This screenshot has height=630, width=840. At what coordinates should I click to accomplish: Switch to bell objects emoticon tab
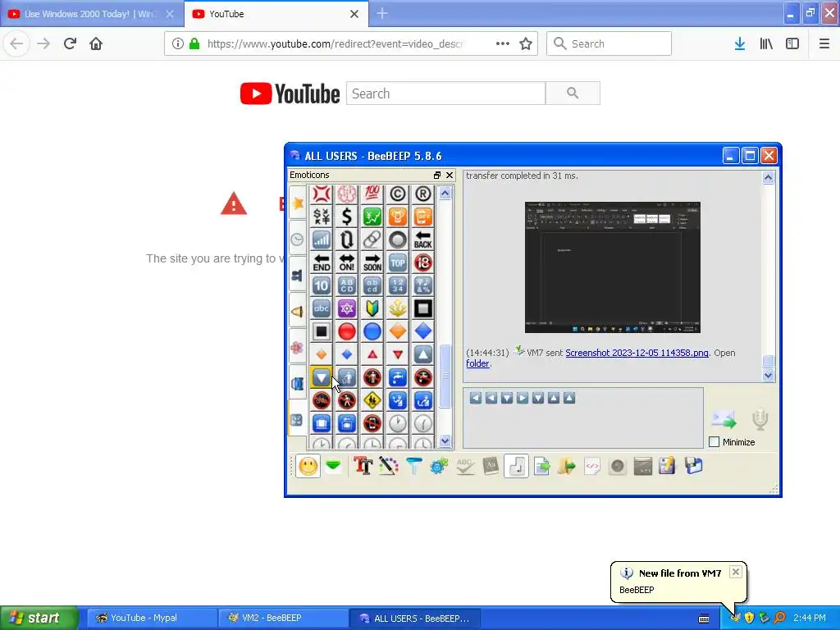pyautogui.click(x=297, y=311)
